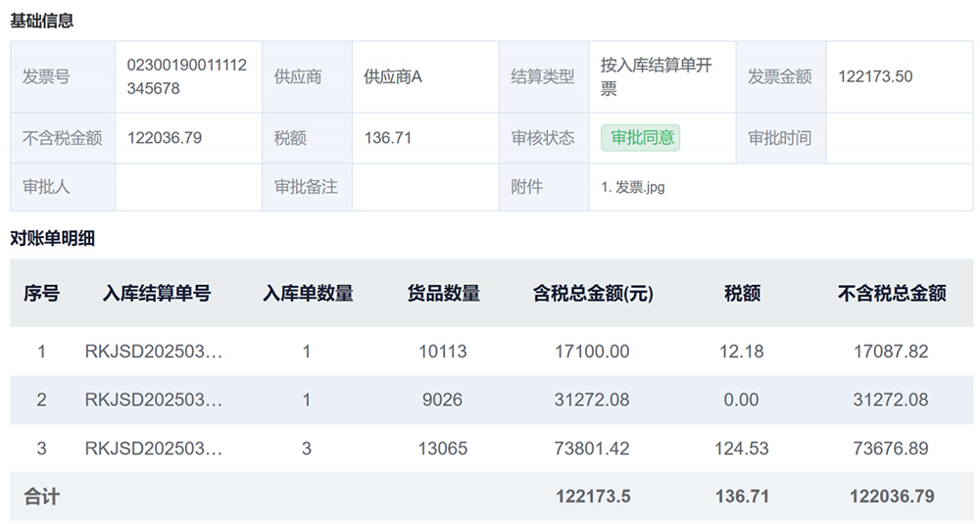Click the 13065 goods quantity cell
980x524 pixels.
(x=443, y=449)
